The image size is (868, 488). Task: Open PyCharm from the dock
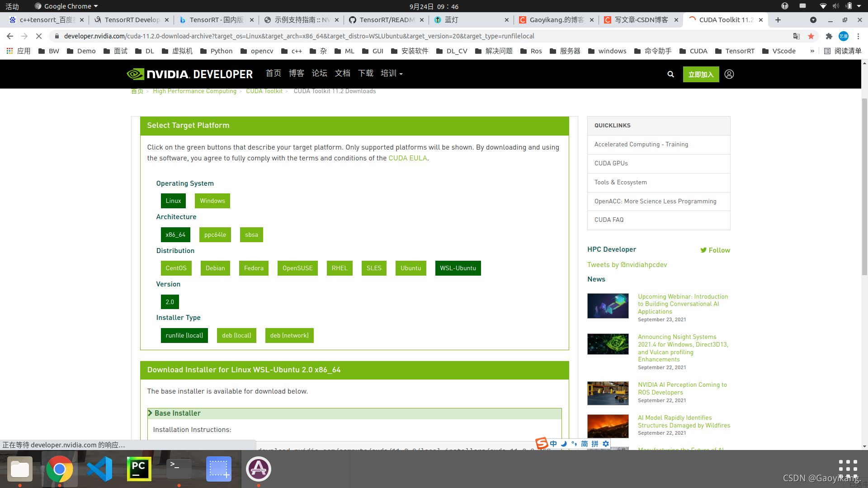[139, 469]
